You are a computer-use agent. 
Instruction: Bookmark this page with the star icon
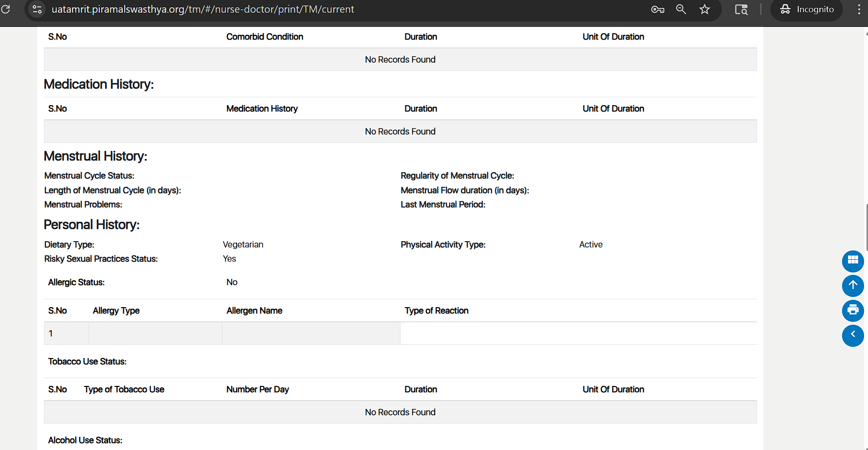[704, 9]
